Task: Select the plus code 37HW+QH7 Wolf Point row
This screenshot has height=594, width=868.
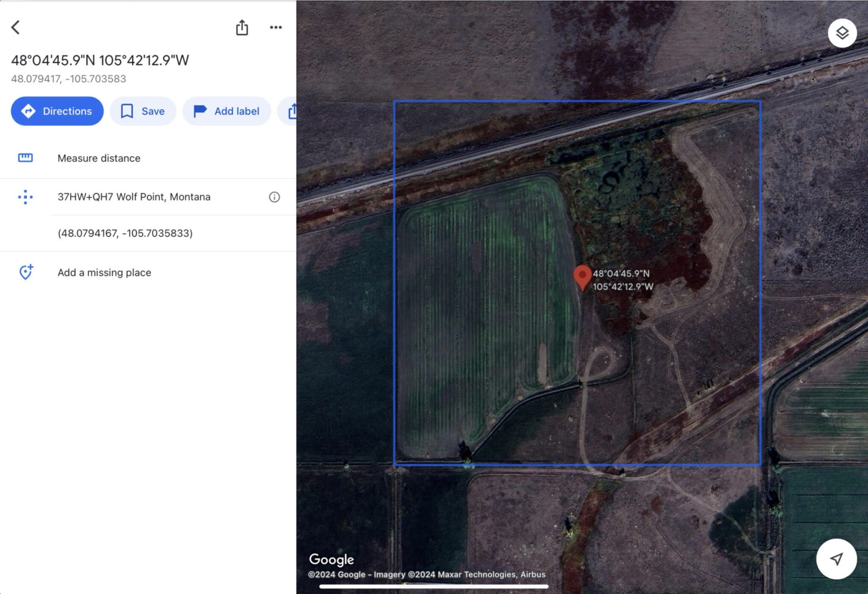Action: [134, 197]
